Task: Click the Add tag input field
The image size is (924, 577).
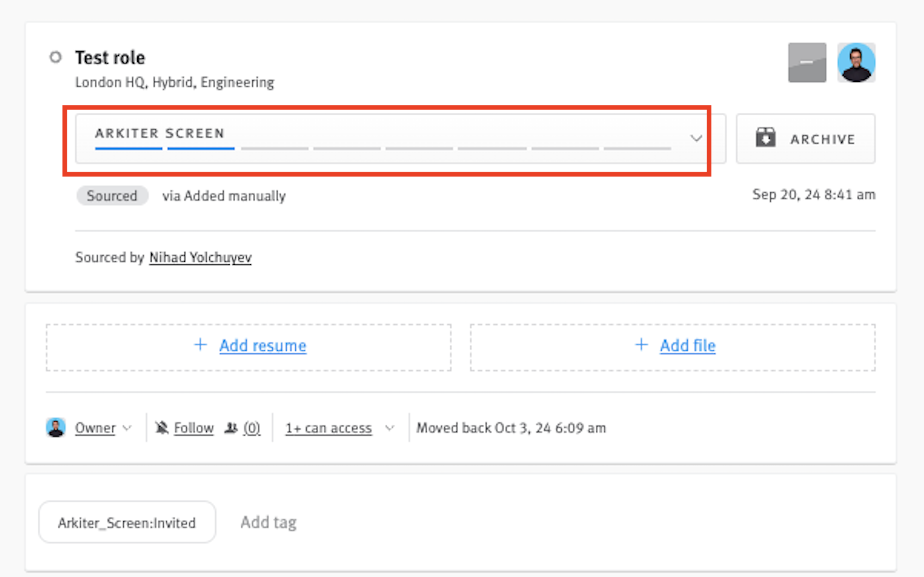Action: (x=268, y=522)
